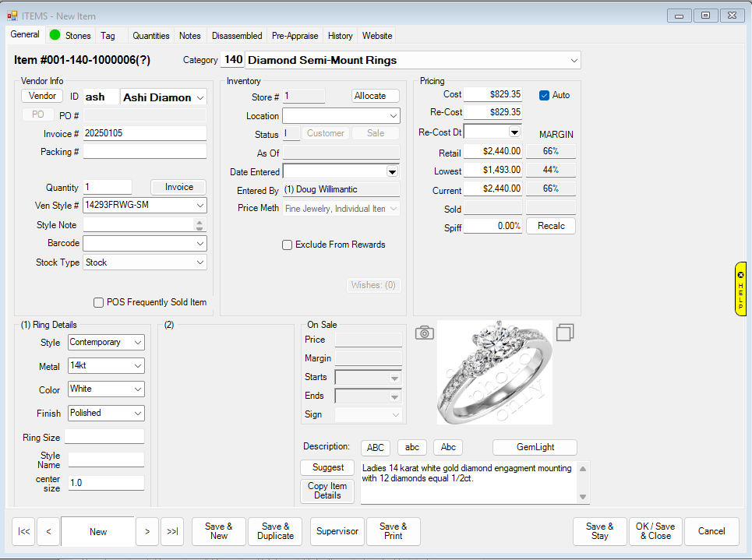Jump to last record navigation button

click(x=172, y=531)
